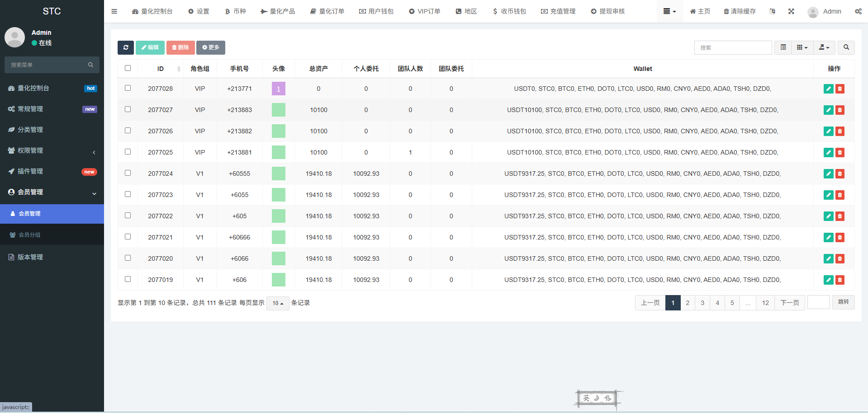This screenshot has height=413, width=868.
Task: Click the red delete icon for ID 2077024
Action: point(840,174)
